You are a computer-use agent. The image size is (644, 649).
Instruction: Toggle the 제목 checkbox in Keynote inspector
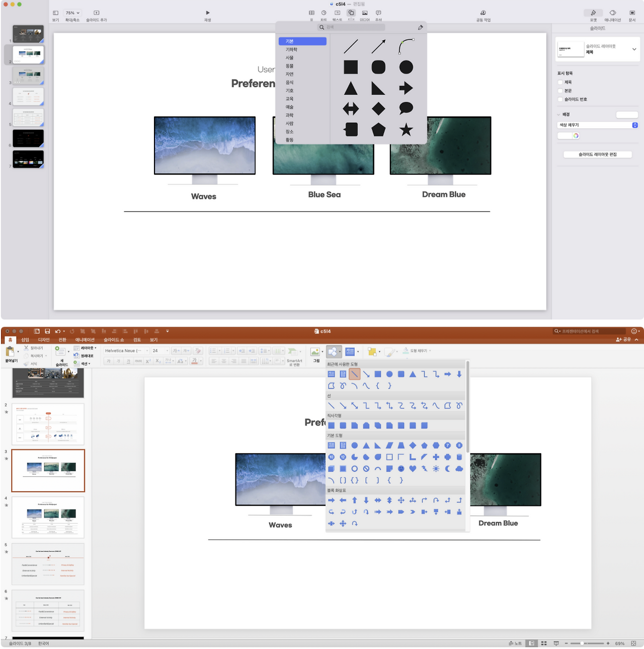click(560, 82)
